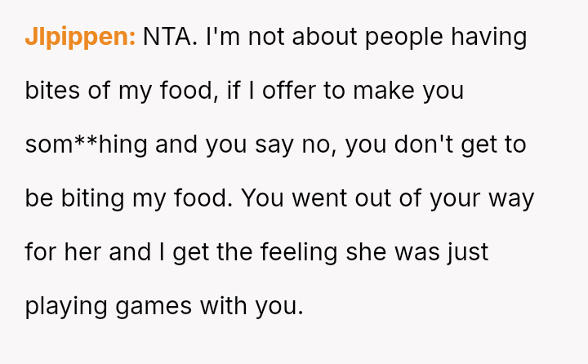Screen dimensions: 588x364
Task: Click the words 'for her and'
Action: click(x=88, y=252)
